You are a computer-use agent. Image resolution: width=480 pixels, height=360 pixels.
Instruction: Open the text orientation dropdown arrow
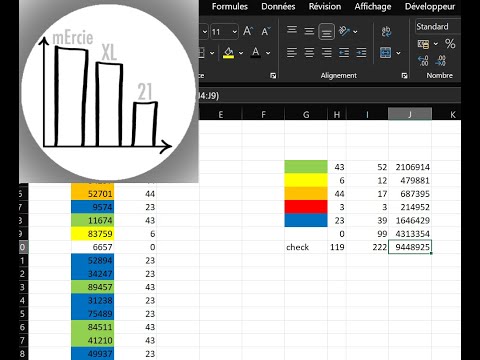355,32
